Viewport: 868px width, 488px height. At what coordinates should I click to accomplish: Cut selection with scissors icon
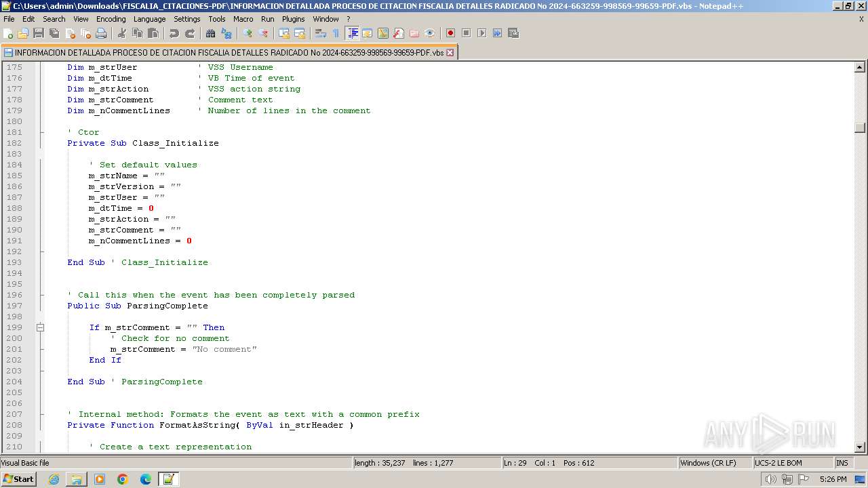(122, 33)
